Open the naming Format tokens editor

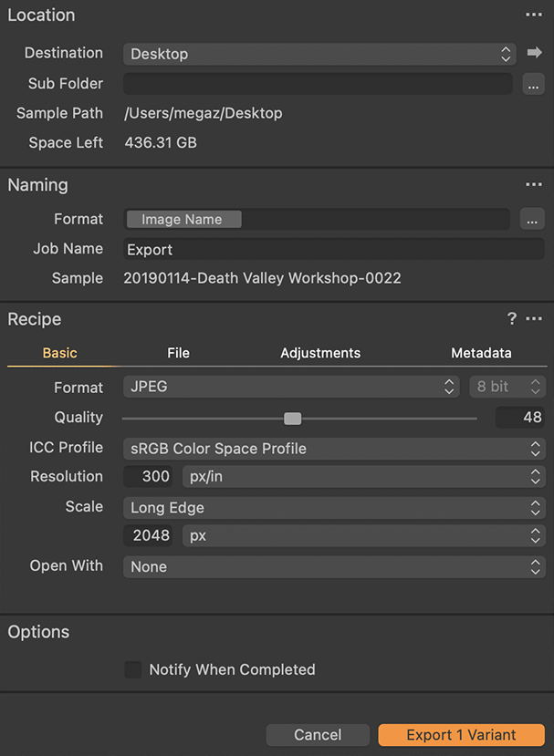[x=533, y=220]
